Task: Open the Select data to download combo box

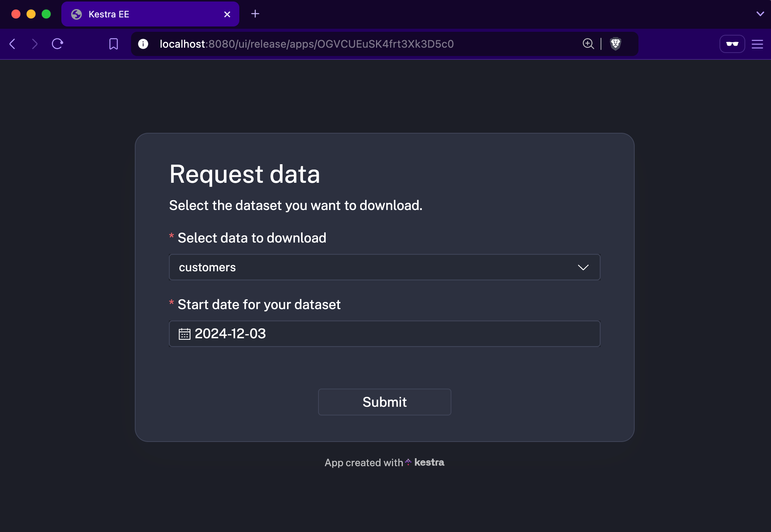Action: click(x=379, y=268)
